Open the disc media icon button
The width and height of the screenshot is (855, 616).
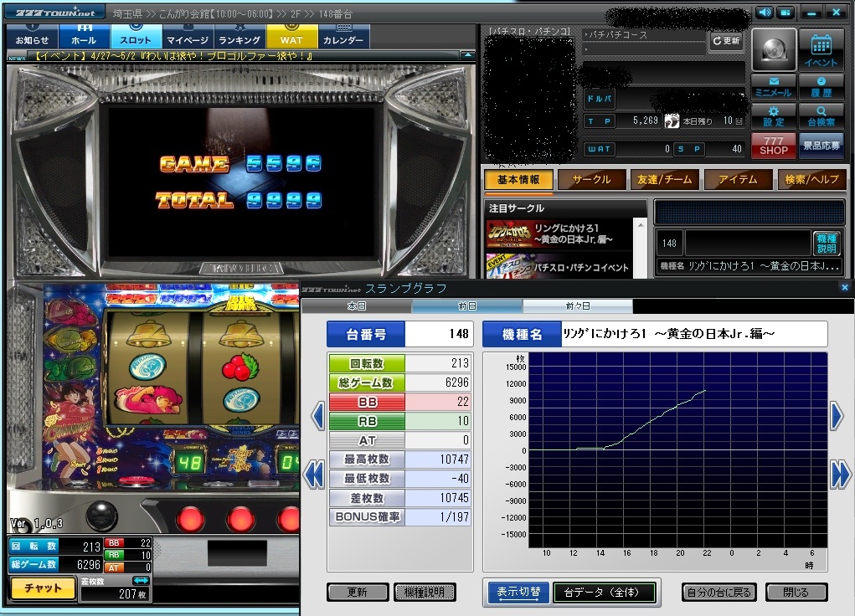pos(774,50)
